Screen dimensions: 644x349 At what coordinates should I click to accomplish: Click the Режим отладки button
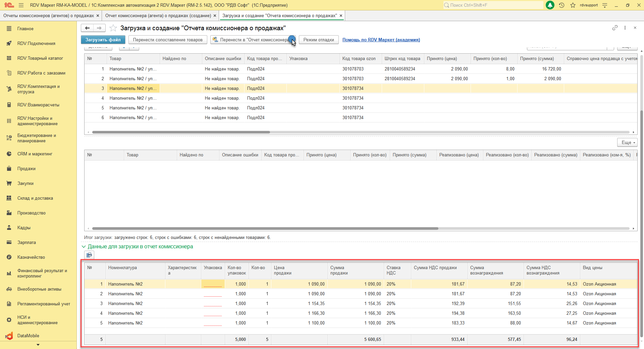click(x=318, y=40)
